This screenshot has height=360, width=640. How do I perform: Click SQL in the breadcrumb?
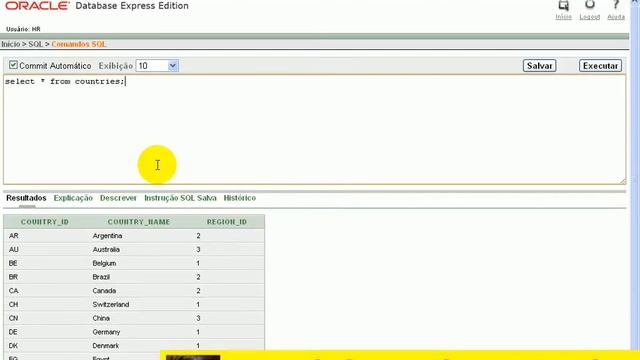(x=36, y=44)
